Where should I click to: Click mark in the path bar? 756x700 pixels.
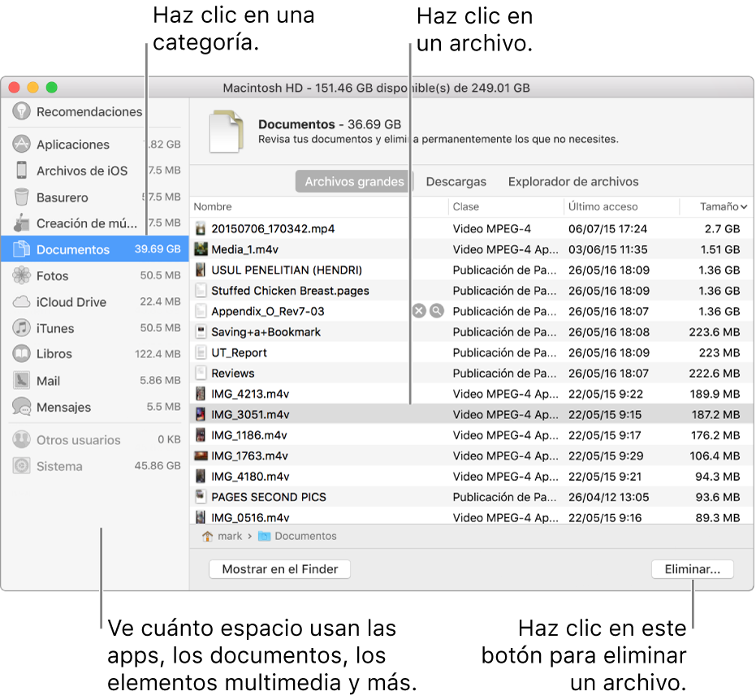[230, 536]
